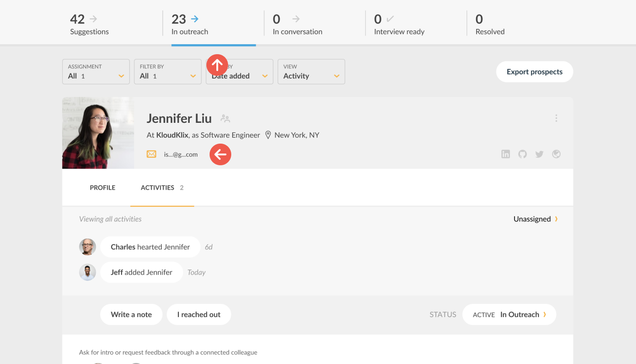The image size is (636, 364).
Task: Open the three-dot menu on Jennifer's card
Action: click(x=556, y=118)
